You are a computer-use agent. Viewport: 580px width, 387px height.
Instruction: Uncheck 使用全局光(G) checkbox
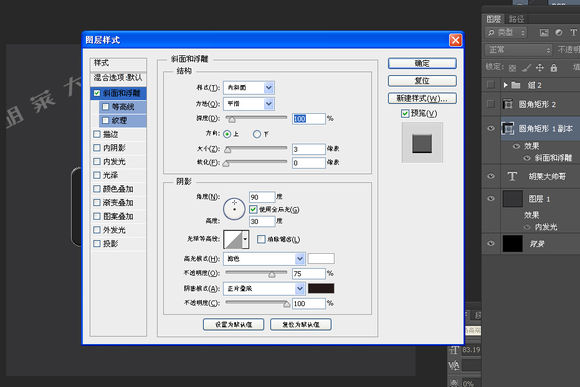[253, 209]
